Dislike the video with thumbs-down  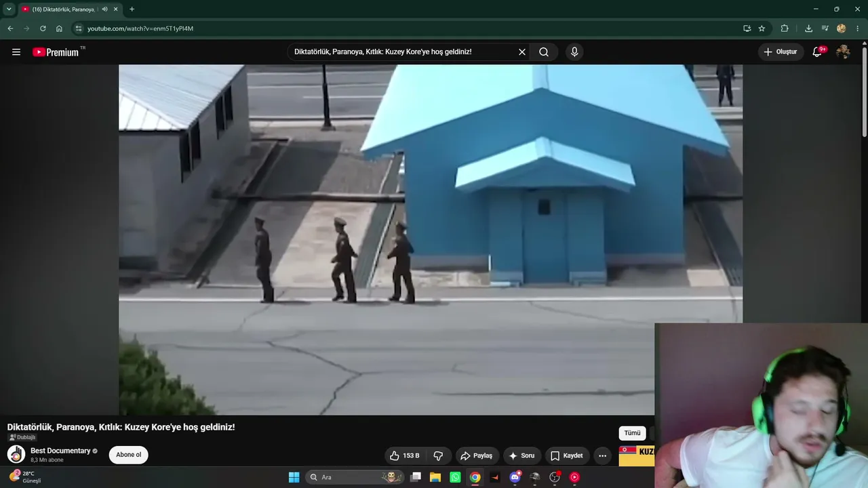[438, 455]
